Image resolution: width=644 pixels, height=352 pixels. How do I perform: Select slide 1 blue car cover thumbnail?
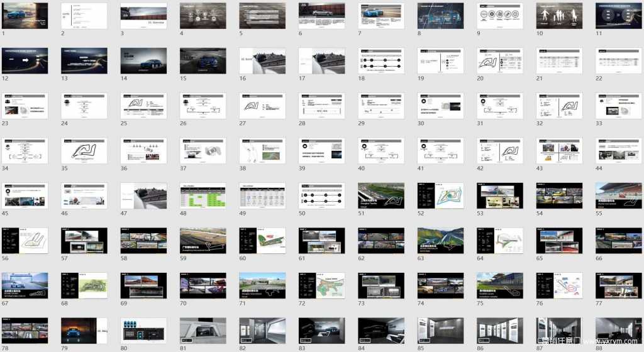click(25, 16)
